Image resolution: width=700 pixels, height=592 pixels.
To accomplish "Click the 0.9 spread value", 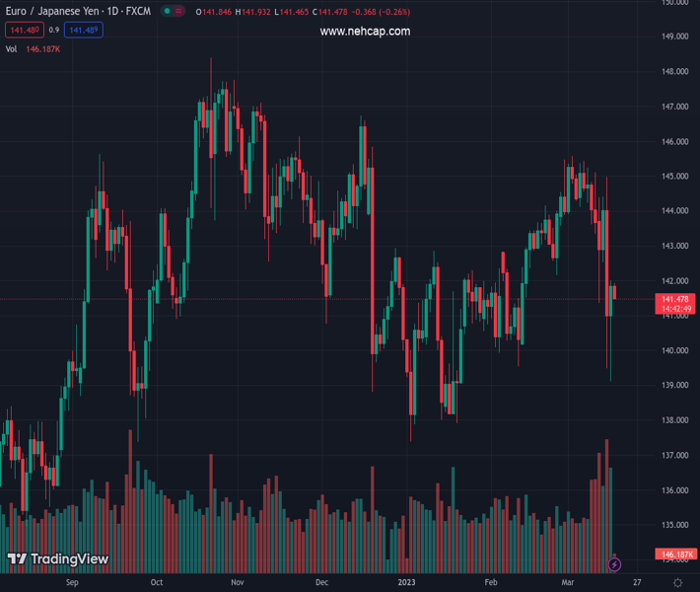I will tap(53, 31).
